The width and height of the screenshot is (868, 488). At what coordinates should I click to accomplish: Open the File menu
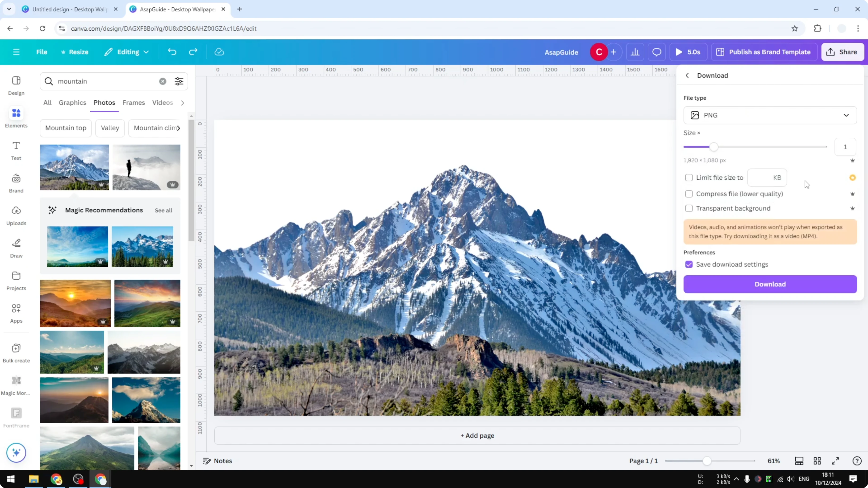click(42, 52)
